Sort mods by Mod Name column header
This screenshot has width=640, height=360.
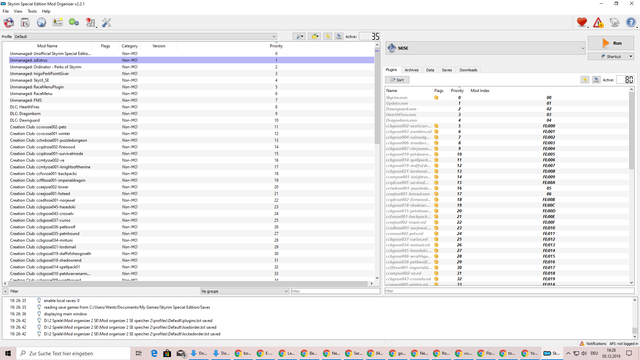[47, 46]
